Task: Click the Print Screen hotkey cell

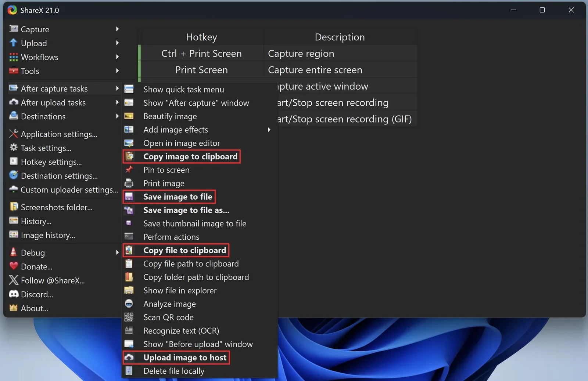Action: pyautogui.click(x=201, y=70)
